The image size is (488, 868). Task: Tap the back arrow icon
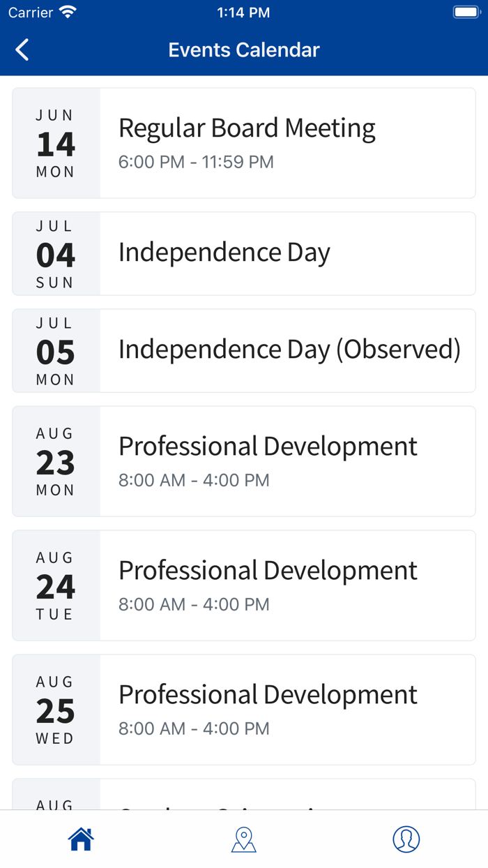point(22,50)
